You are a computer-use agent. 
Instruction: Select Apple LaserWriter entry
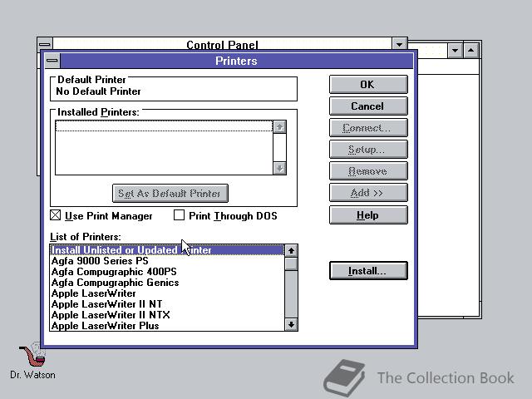click(x=167, y=293)
